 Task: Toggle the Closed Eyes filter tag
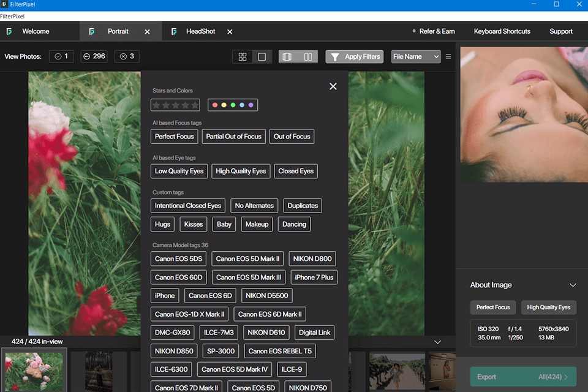[296, 171]
